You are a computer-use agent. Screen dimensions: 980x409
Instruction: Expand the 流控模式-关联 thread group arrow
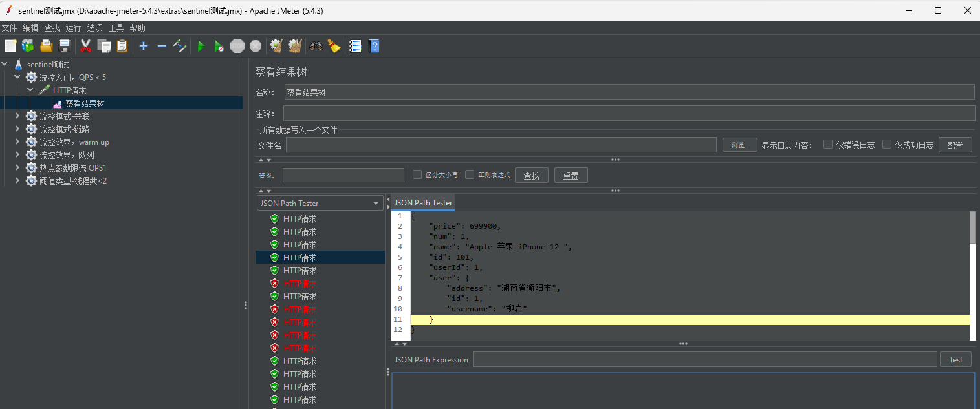[17, 116]
